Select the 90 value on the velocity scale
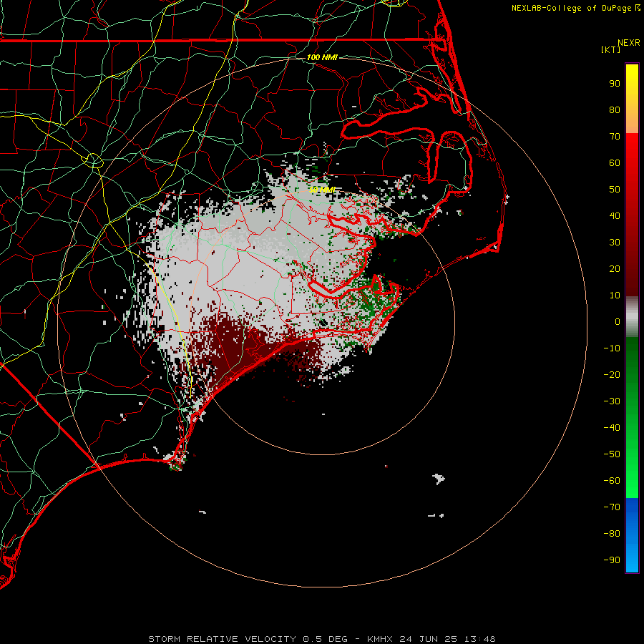 coord(615,84)
